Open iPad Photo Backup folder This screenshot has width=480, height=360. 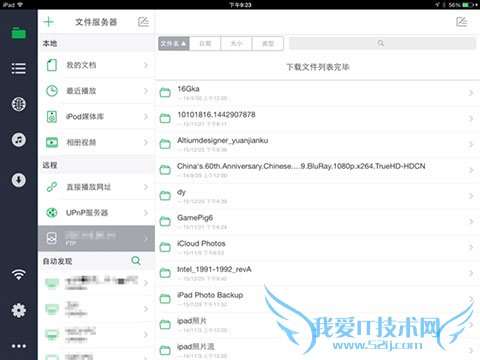click(x=317, y=299)
